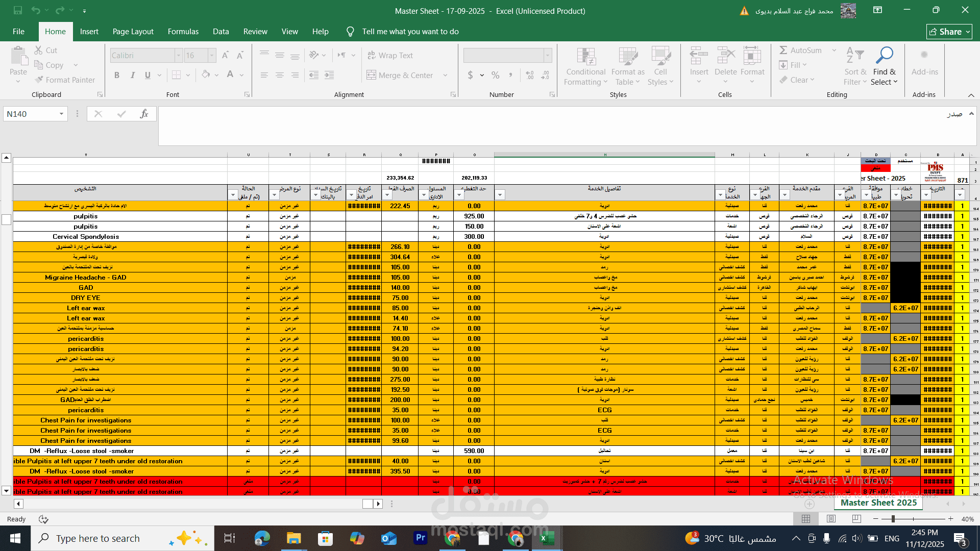980x551 pixels.
Task: Open filter dropdown for التشخيص column
Action: 233,195
